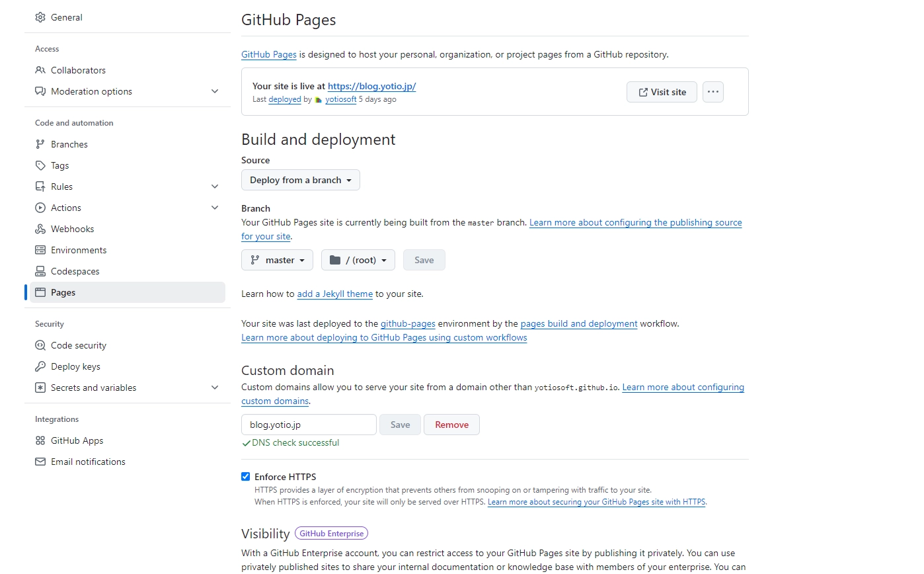The width and height of the screenshot is (924, 574).
Task: Click the GitHub Apps icon
Action: pyautogui.click(x=40, y=440)
